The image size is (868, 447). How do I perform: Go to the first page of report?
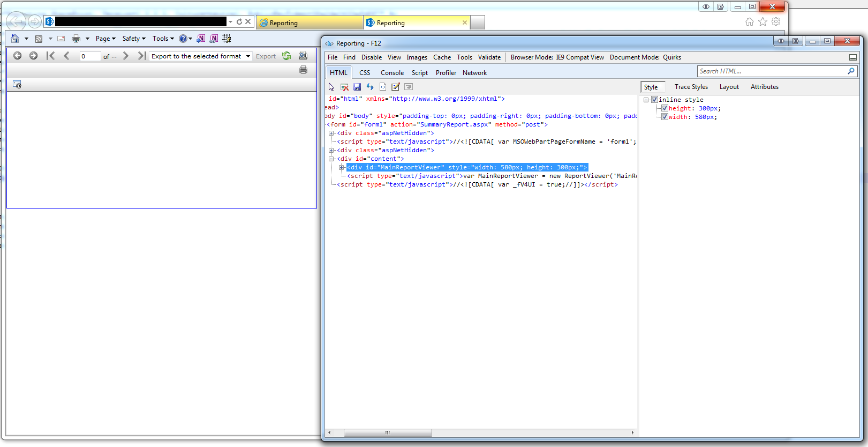coord(51,56)
